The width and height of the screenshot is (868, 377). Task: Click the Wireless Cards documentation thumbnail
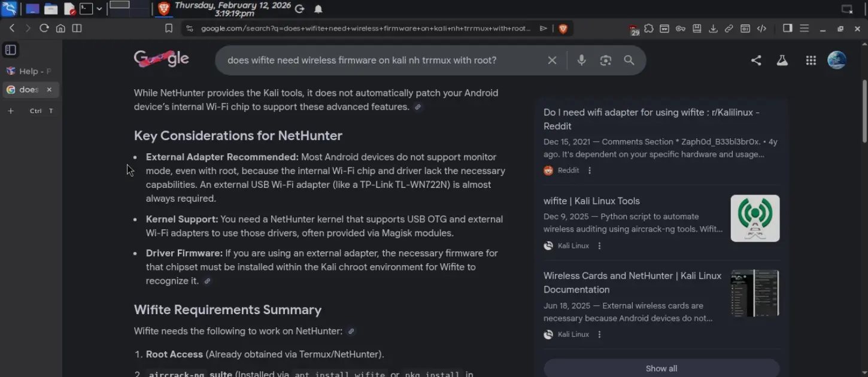click(x=755, y=293)
